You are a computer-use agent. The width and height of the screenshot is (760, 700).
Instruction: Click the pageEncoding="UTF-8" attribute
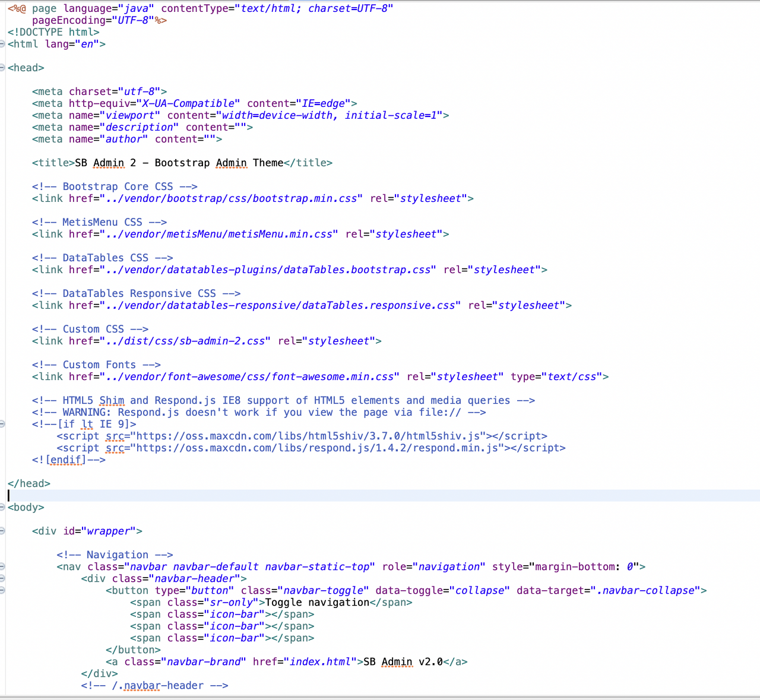pyautogui.click(x=93, y=20)
